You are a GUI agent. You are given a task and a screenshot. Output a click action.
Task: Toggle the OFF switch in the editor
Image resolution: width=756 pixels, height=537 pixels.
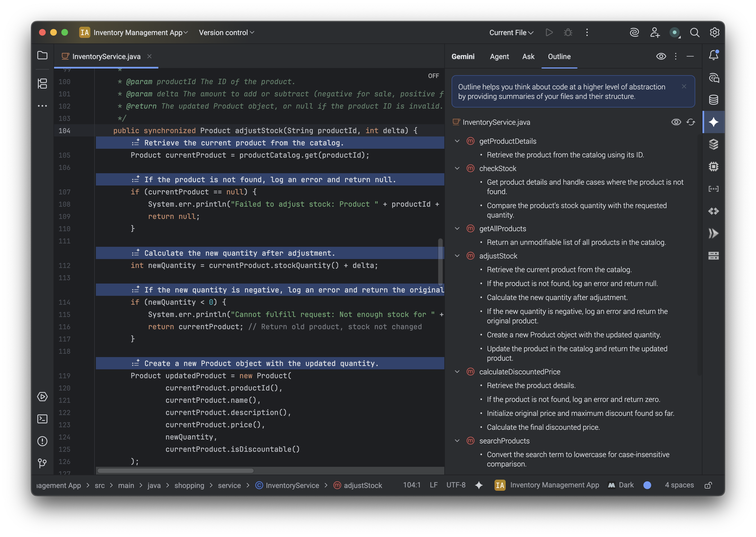(433, 75)
